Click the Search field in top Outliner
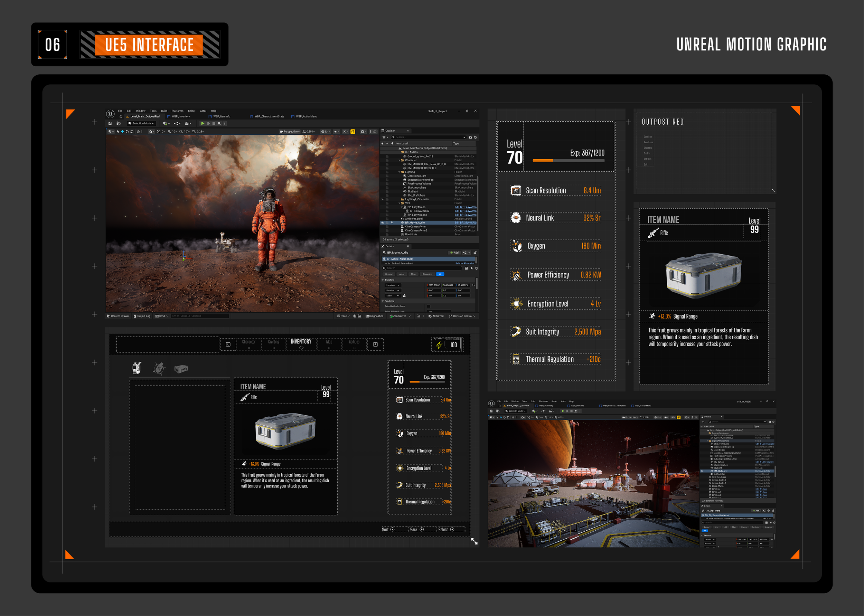Screen dimensions: 864x616 pos(429,137)
